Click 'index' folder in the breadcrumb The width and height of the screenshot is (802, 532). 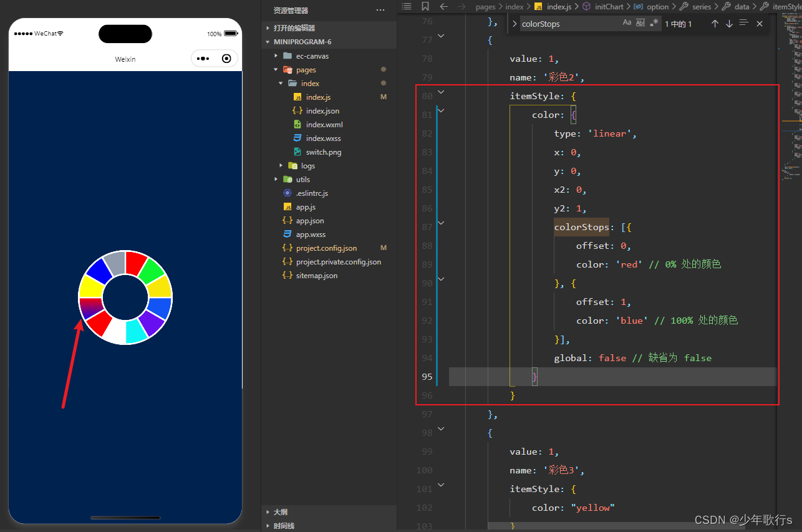pyautogui.click(x=514, y=7)
